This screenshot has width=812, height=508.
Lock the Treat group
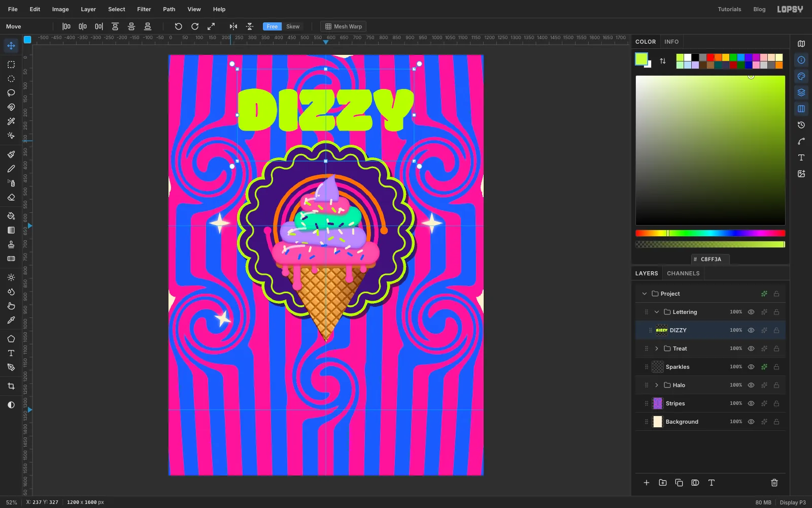[x=776, y=348]
